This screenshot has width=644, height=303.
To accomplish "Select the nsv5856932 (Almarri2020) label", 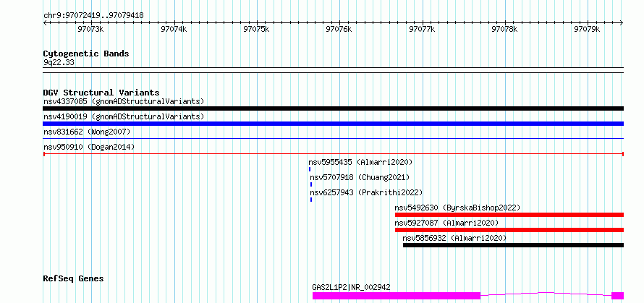I will click(454, 238).
